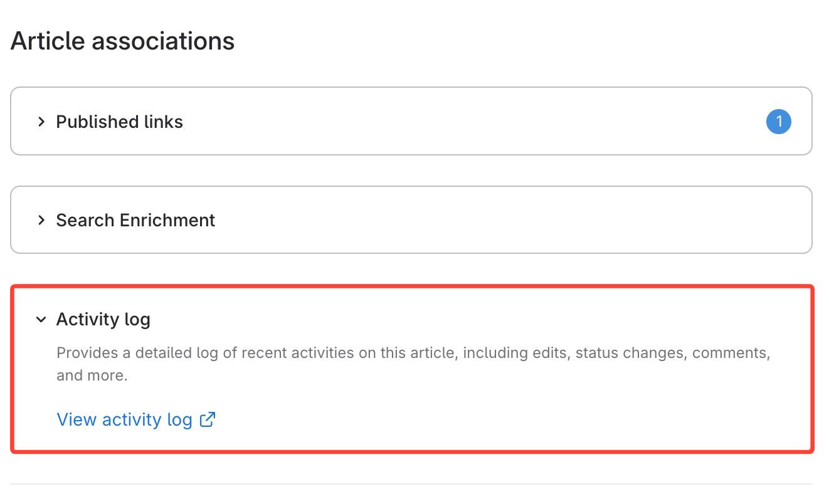This screenshot has height=504, width=829.
Task: Expand the Published links chevron
Action: [x=41, y=122]
